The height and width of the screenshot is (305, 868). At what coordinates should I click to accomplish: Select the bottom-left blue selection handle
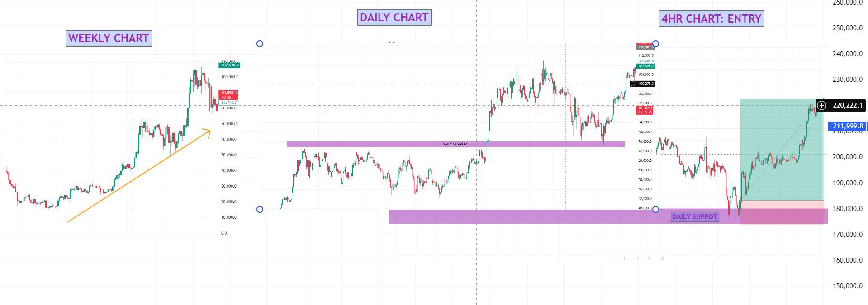pyautogui.click(x=260, y=209)
